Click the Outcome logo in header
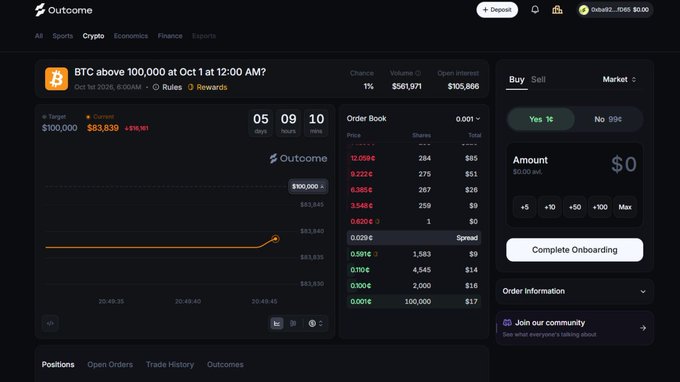This screenshot has width=680, height=382. tap(64, 10)
